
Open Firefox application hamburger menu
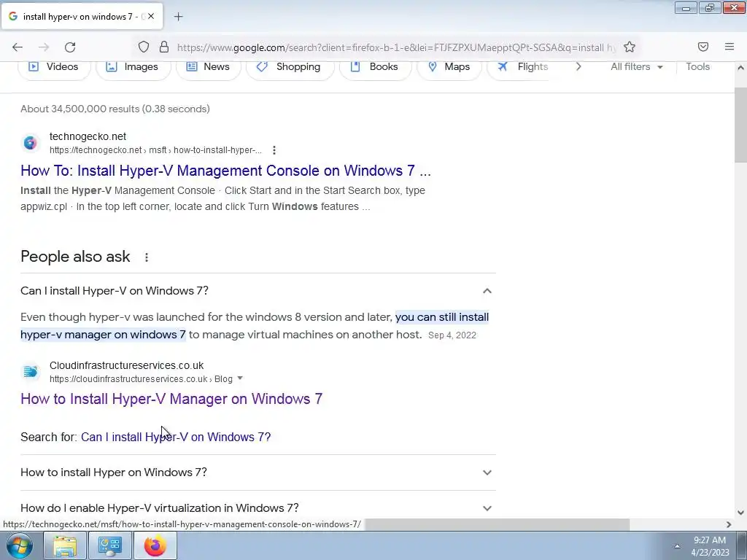[729, 47]
